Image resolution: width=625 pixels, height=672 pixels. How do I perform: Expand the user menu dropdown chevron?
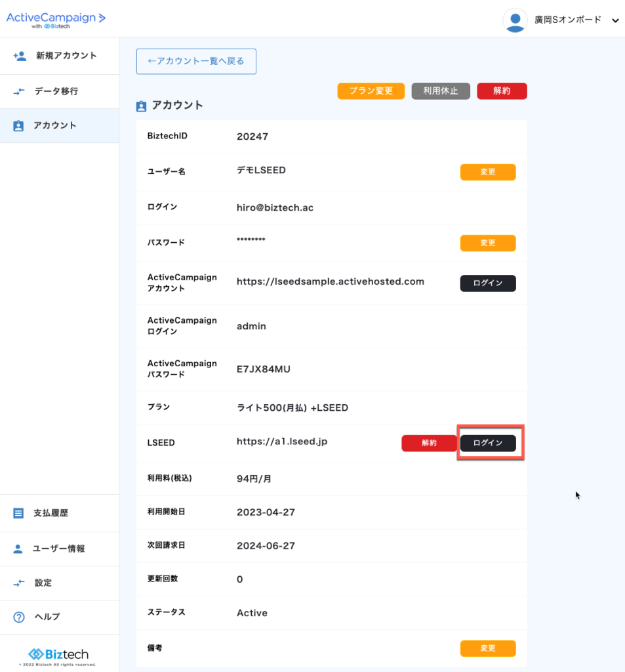(x=615, y=21)
